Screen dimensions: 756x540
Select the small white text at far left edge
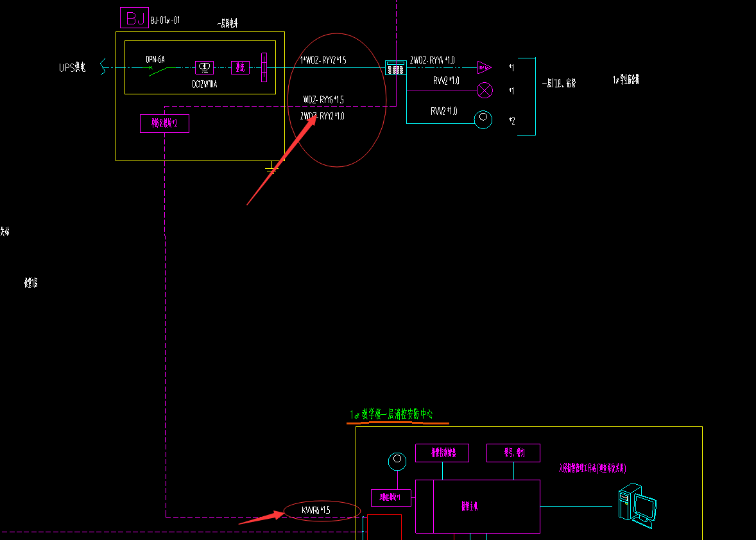(4, 232)
